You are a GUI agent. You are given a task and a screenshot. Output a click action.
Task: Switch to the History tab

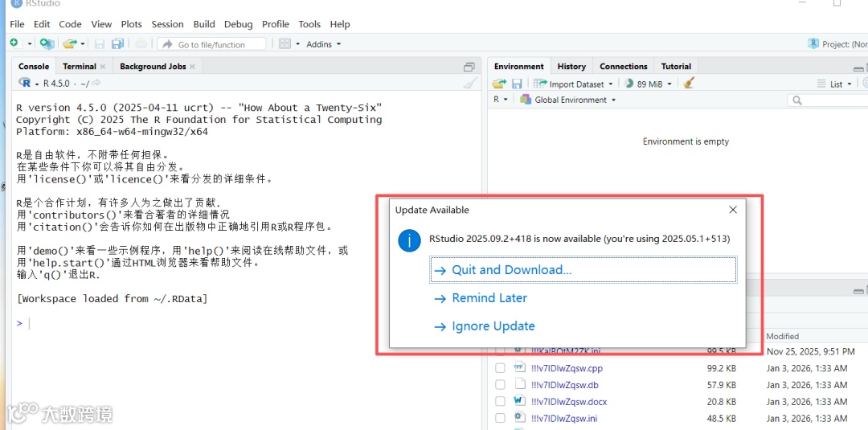(571, 66)
